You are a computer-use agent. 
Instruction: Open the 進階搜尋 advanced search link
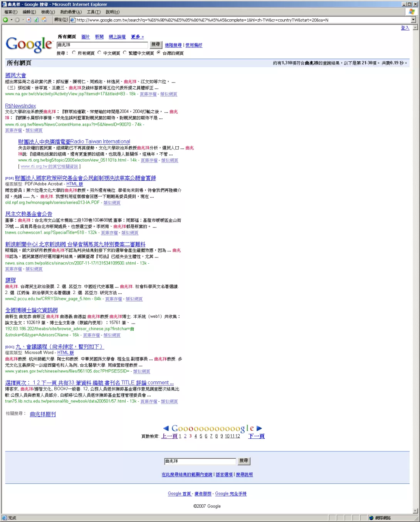[x=173, y=45]
